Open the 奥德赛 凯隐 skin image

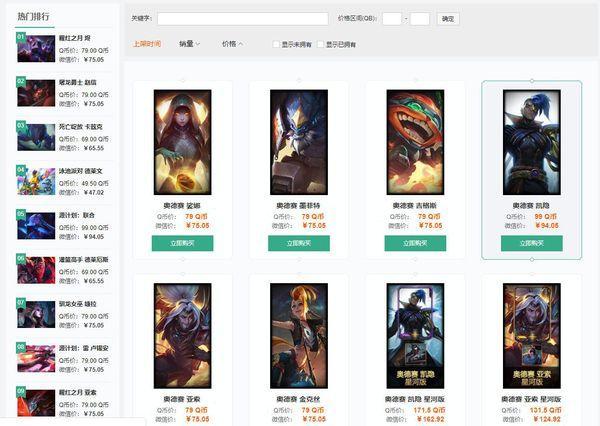532,142
